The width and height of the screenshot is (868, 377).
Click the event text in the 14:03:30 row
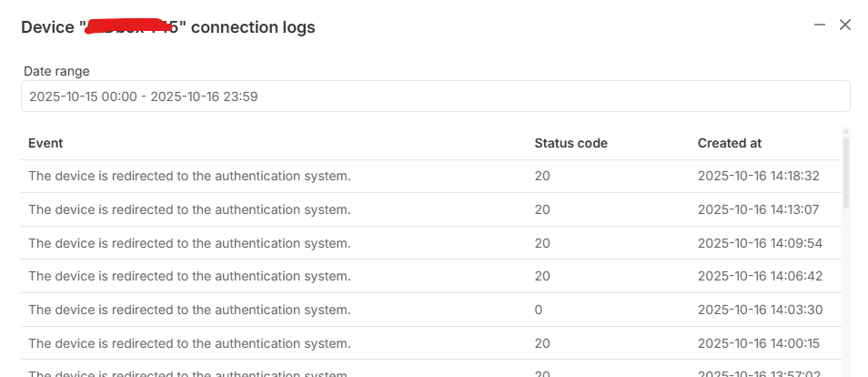[x=190, y=310]
